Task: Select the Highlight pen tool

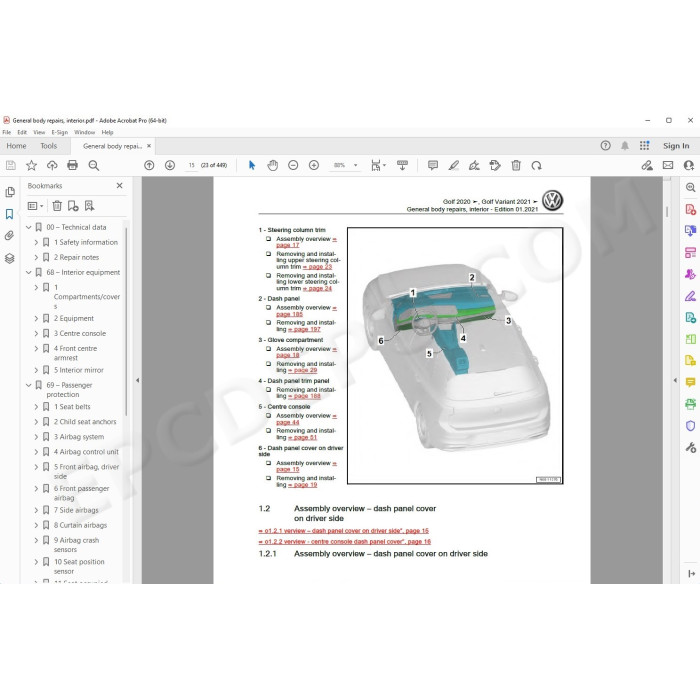Action: 454,166
